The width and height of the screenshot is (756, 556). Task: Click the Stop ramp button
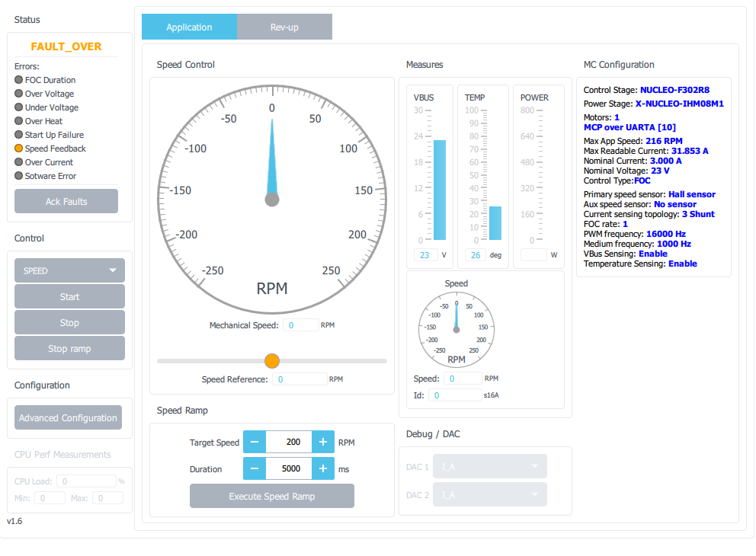pyautogui.click(x=69, y=348)
